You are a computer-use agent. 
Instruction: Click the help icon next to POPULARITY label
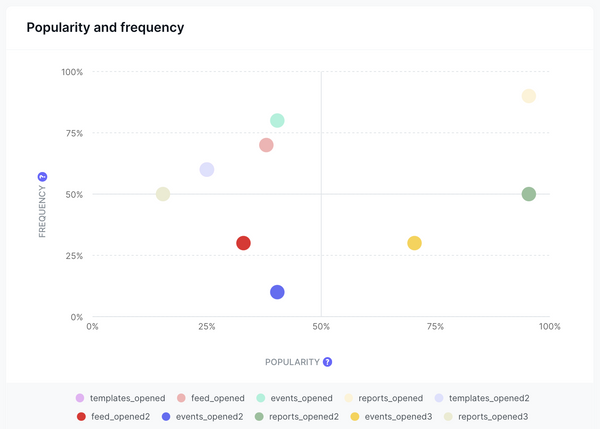pyautogui.click(x=327, y=362)
